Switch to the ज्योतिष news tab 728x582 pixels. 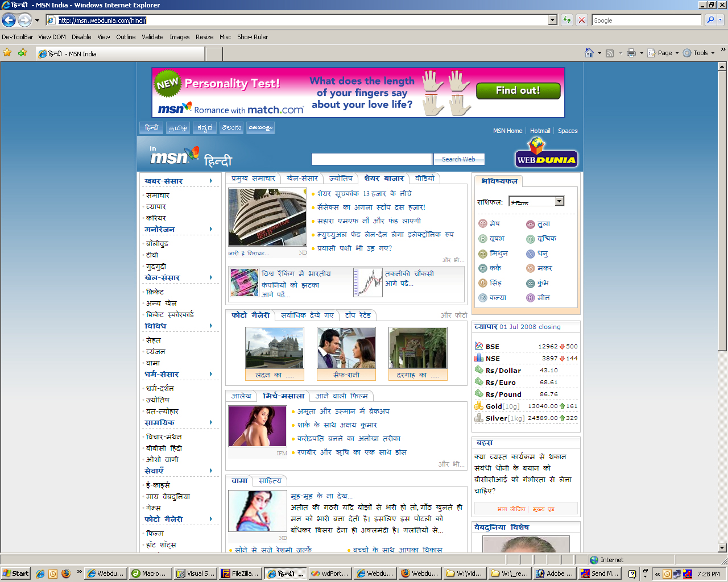click(341, 178)
